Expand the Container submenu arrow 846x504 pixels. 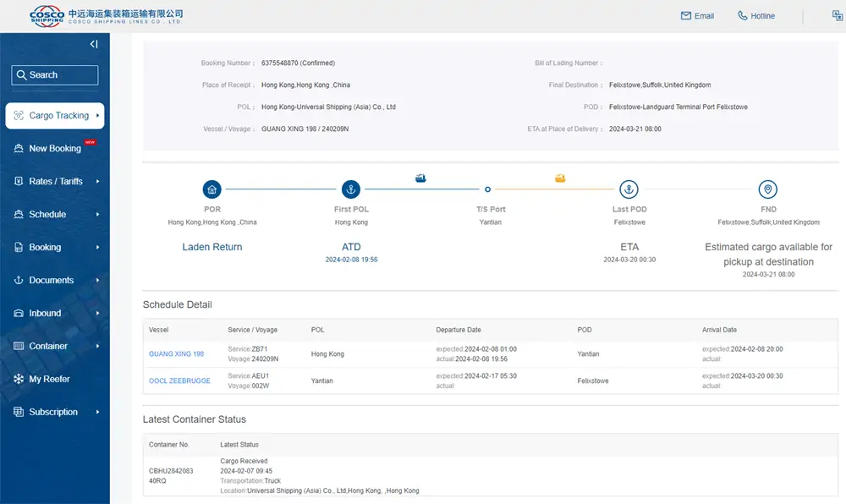pyautogui.click(x=97, y=346)
